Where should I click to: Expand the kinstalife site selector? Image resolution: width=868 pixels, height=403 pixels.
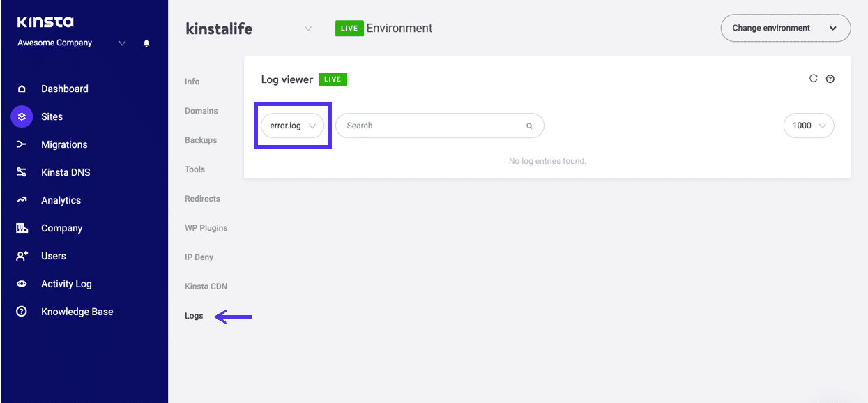(x=308, y=29)
